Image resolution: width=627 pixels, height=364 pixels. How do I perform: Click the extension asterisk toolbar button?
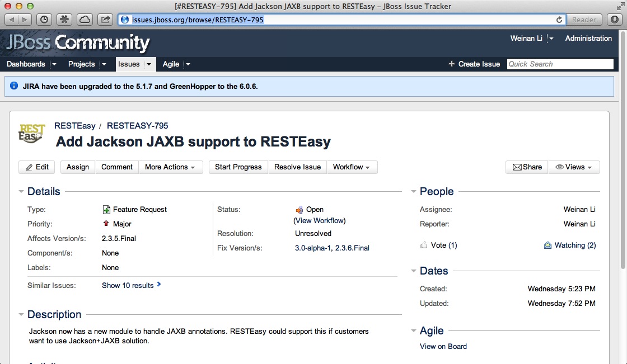click(64, 20)
